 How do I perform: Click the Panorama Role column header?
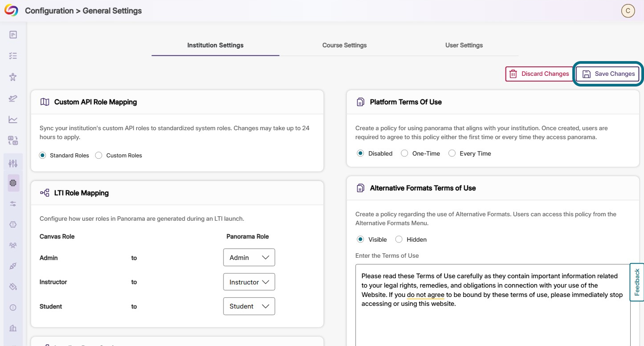pyautogui.click(x=248, y=237)
